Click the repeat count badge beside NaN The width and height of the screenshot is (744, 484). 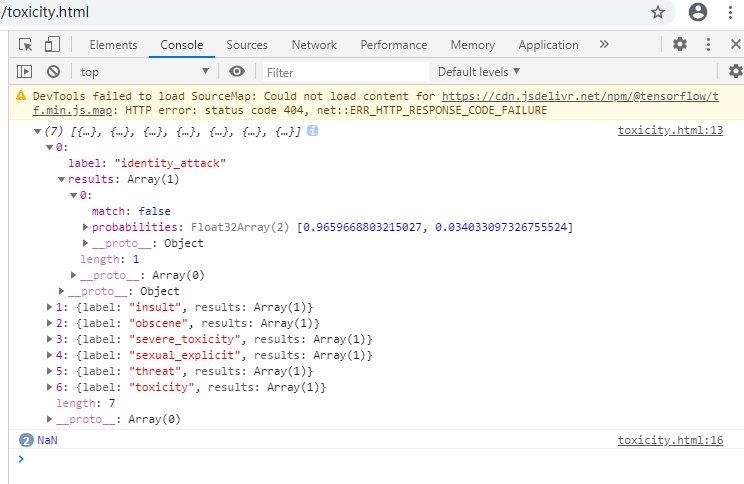click(26, 440)
